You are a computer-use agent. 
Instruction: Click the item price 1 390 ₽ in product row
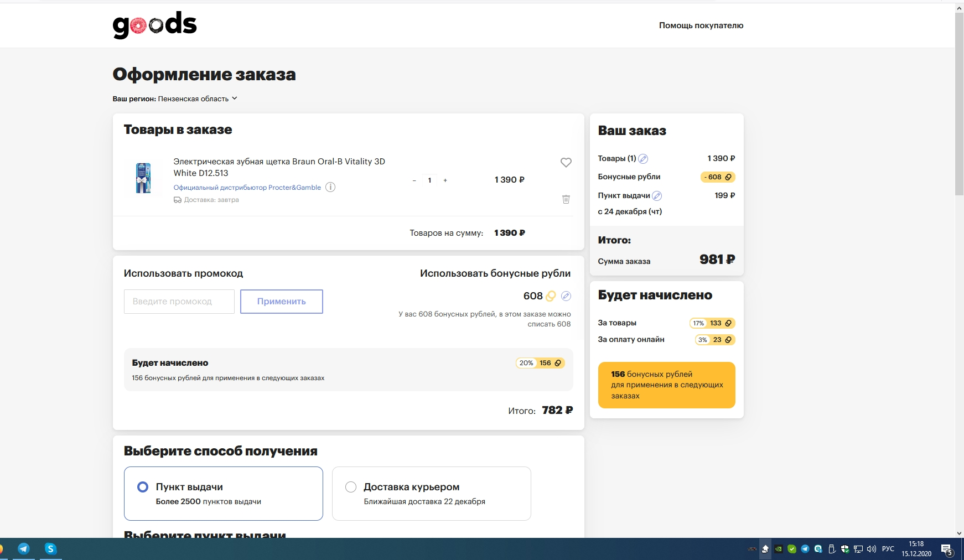(510, 180)
